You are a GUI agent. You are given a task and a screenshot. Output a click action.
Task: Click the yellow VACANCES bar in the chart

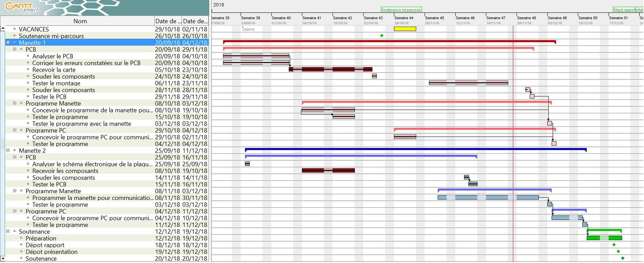click(405, 29)
